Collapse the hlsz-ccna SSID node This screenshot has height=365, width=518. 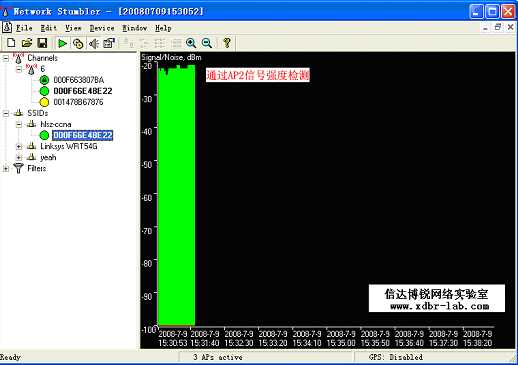coord(19,124)
